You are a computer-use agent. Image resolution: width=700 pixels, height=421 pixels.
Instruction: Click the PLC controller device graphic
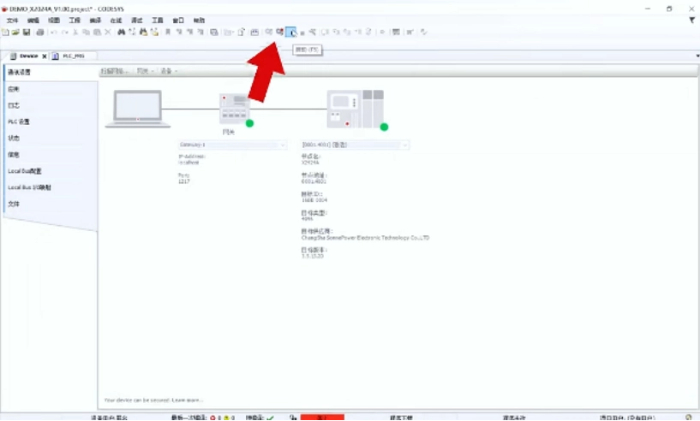coord(354,107)
